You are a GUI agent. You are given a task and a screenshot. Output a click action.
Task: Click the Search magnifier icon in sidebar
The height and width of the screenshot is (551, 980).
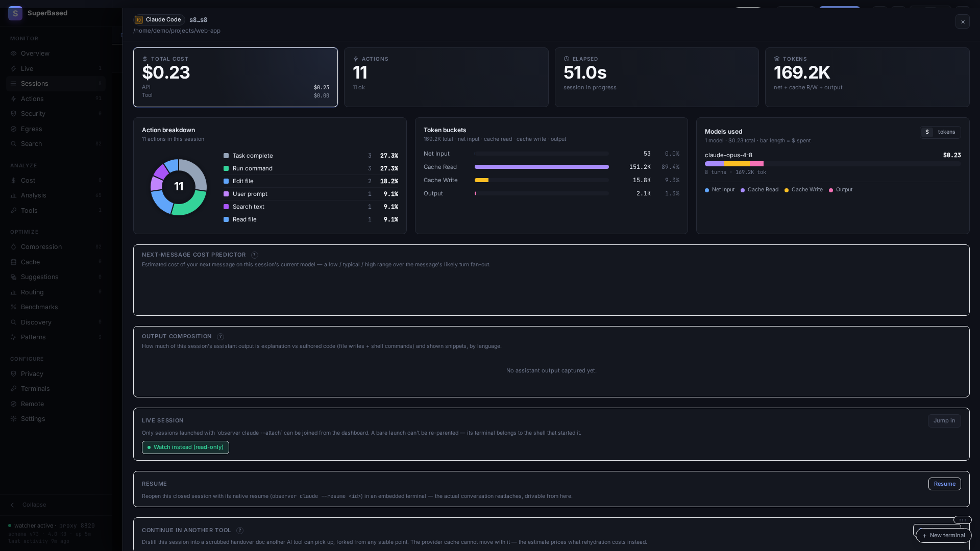click(x=14, y=144)
